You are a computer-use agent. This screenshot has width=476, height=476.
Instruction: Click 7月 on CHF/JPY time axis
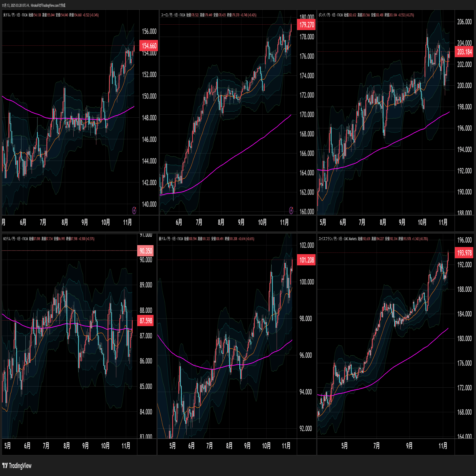[376, 446]
